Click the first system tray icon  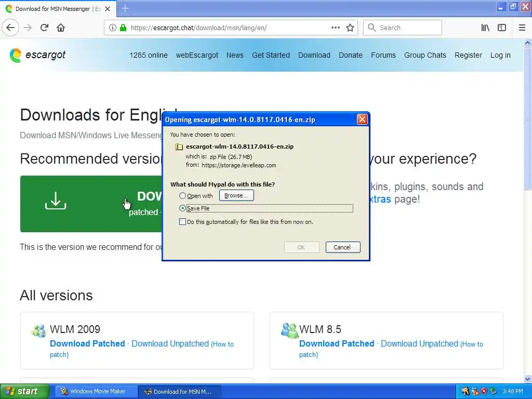click(x=465, y=391)
